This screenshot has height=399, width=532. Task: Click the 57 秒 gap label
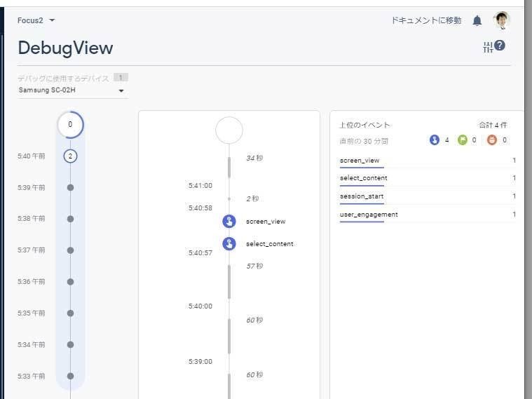(x=255, y=266)
